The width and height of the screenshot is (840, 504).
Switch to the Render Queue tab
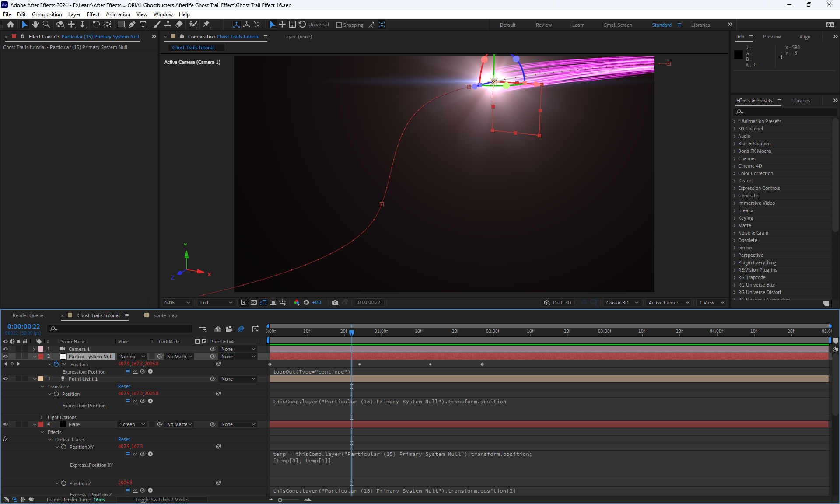click(x=28, y=315)
